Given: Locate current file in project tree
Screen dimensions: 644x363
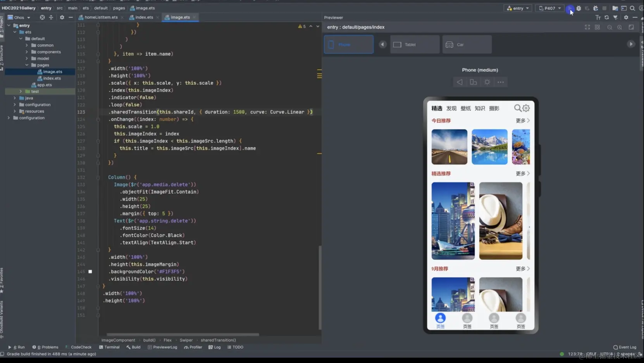Looking at the screenshot, I should [x=42, y=17].
